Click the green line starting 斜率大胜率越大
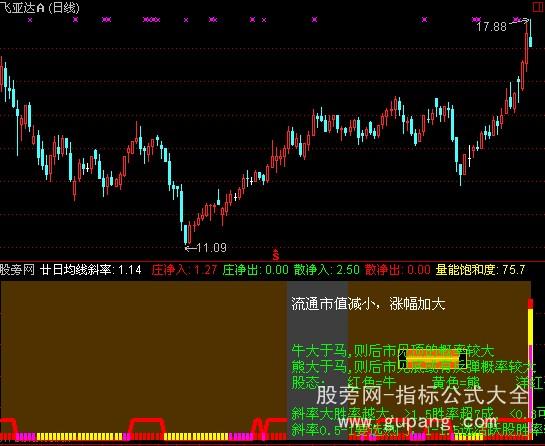Image resolution: width=545 pixels, height=446 pixels. point(418,413)
